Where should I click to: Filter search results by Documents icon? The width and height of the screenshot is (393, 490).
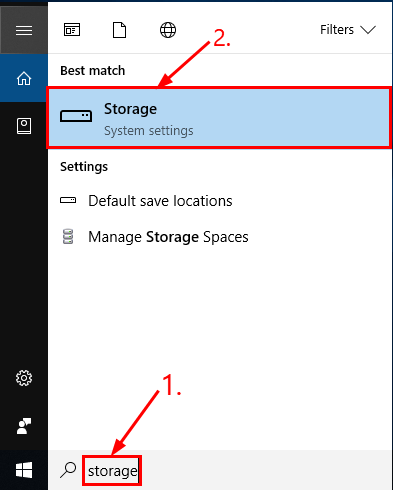pyautogui.click(x=119, y=30)
